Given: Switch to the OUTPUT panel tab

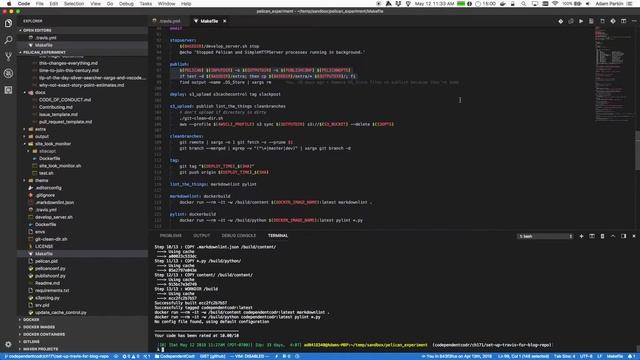Looking at the screenshot, I should (x=202, y=236).
